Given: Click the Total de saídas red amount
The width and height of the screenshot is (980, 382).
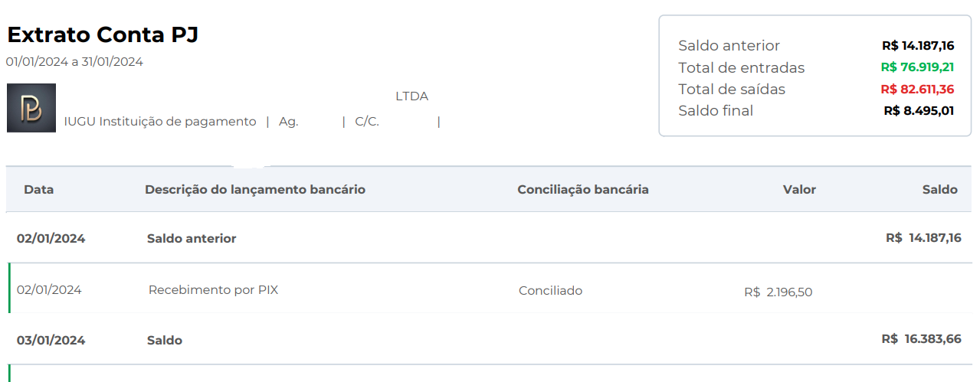Looking at the screenshot, I should (917, 89).
